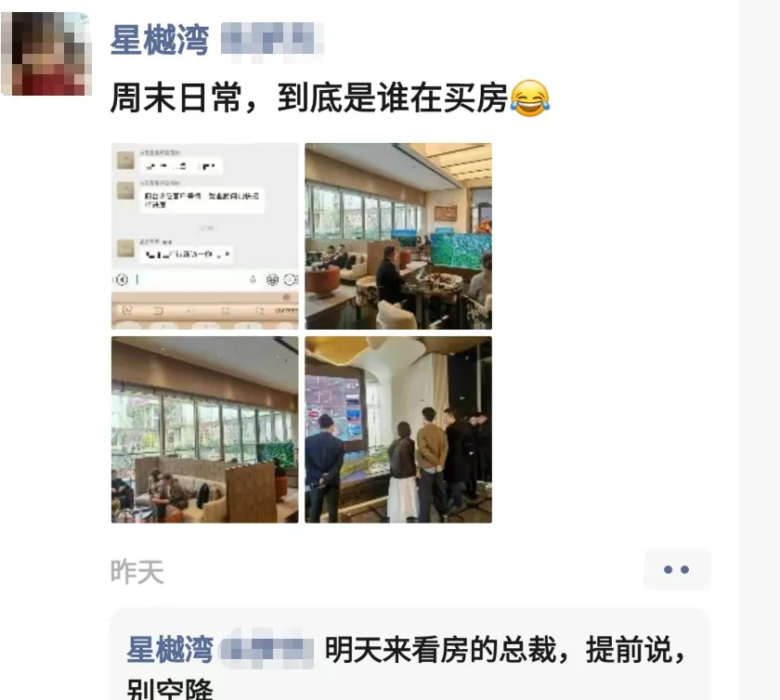
Task: Open the 星樾湾 poster name at top
Action: (x=159, y=40)
